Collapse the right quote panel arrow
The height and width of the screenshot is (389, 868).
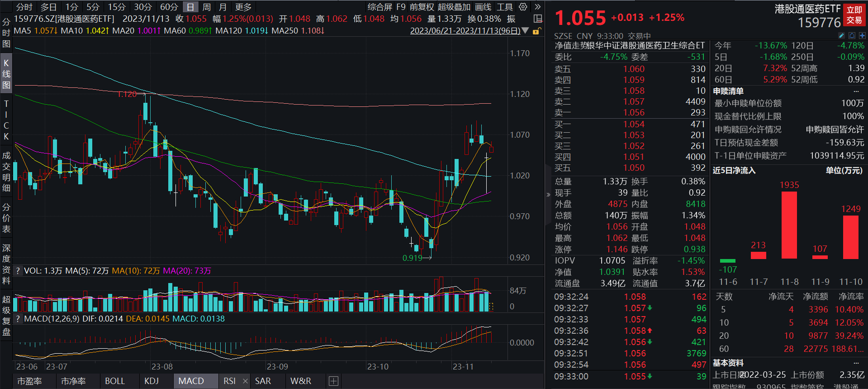[x=548, y=195]
